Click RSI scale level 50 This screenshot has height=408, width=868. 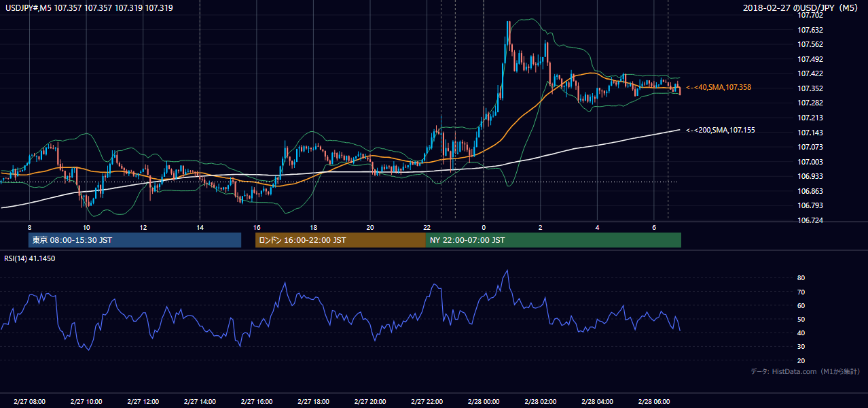[801, 319]
